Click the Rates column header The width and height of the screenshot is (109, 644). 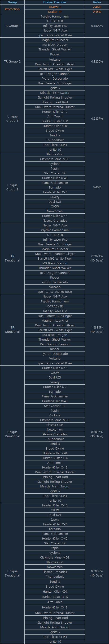click(97, 2)
